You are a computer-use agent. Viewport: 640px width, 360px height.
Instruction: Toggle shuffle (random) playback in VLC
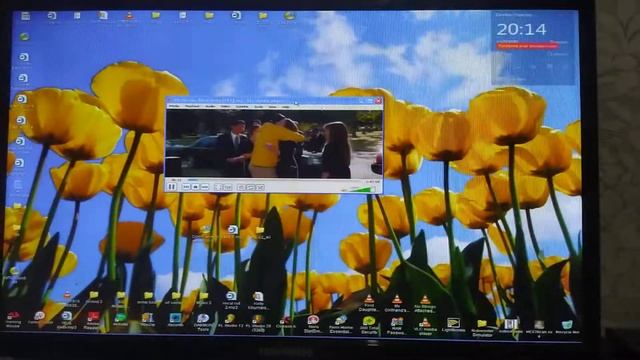pos(260,187)
